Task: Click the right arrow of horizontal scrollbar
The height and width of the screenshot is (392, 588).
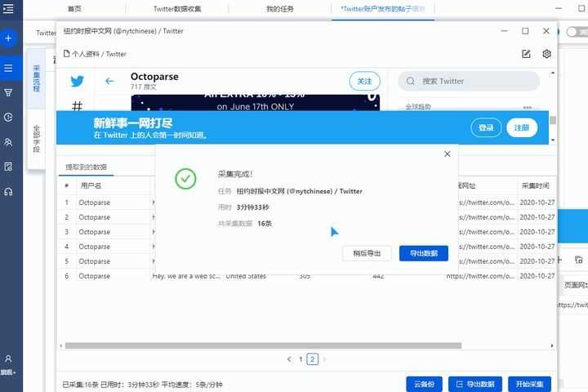Action: pyautogui.click(x=552, y=345)
